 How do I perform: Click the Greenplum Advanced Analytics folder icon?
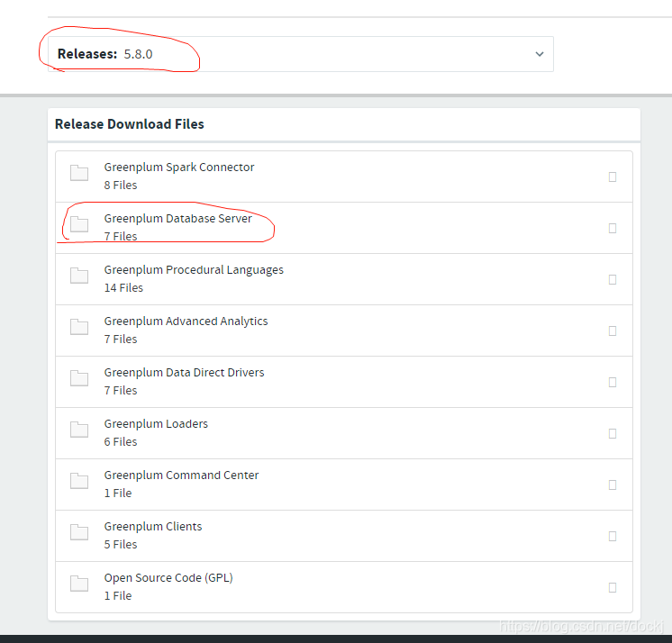click(x=79, y=327)
